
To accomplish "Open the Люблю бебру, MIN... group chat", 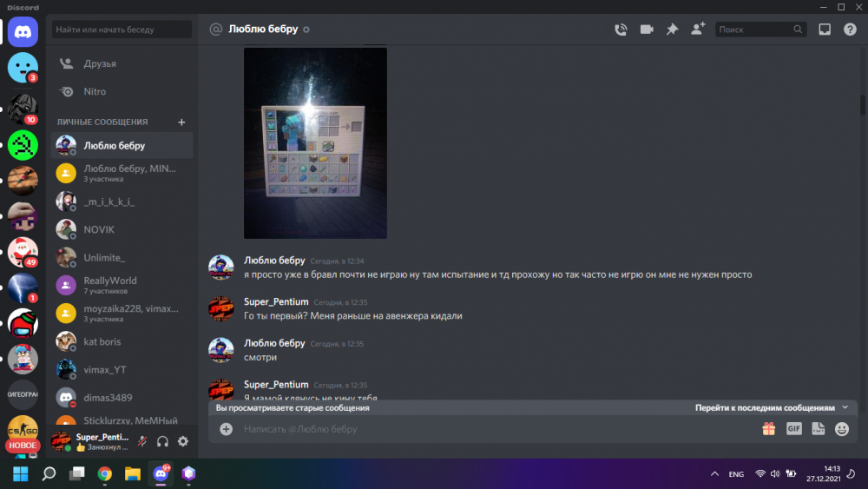I will coord(122,174).
